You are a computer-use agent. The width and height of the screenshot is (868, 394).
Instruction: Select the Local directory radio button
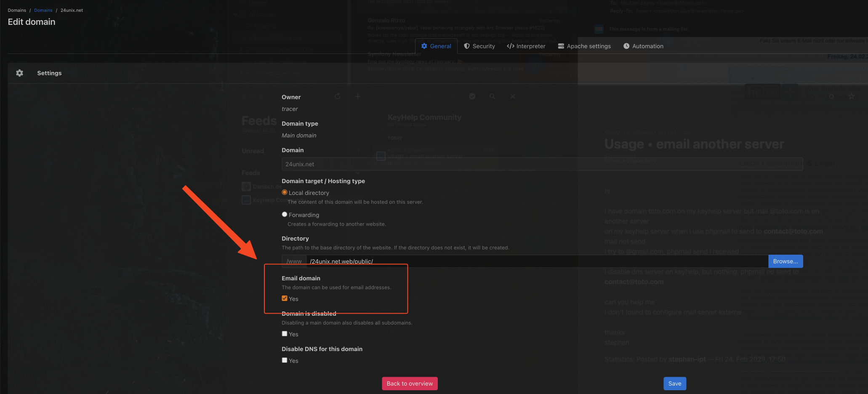click(285, 192)
